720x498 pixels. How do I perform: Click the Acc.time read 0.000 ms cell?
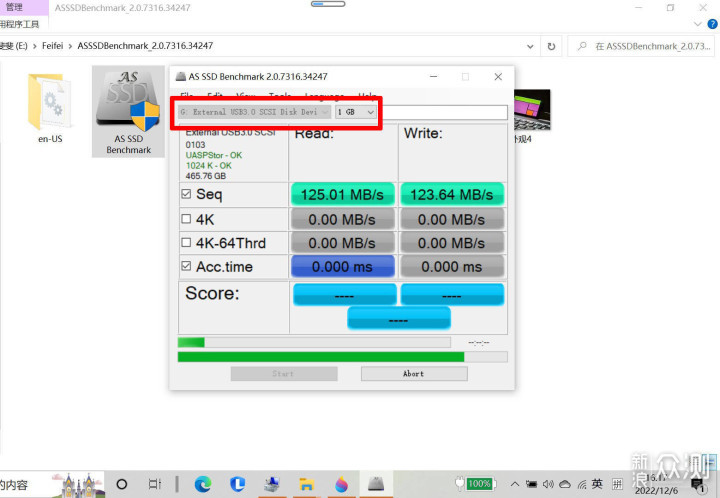pyautogui.click(x=343, y=267)
